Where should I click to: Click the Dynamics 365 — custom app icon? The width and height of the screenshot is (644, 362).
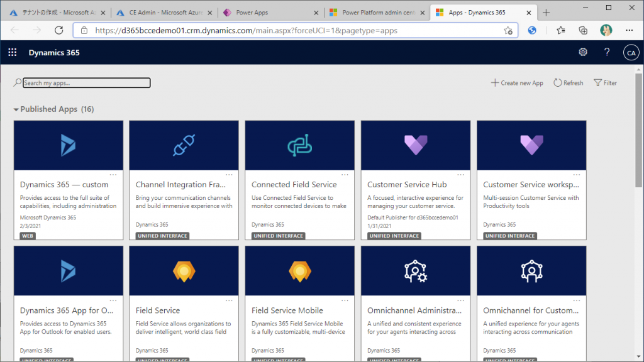68,145
